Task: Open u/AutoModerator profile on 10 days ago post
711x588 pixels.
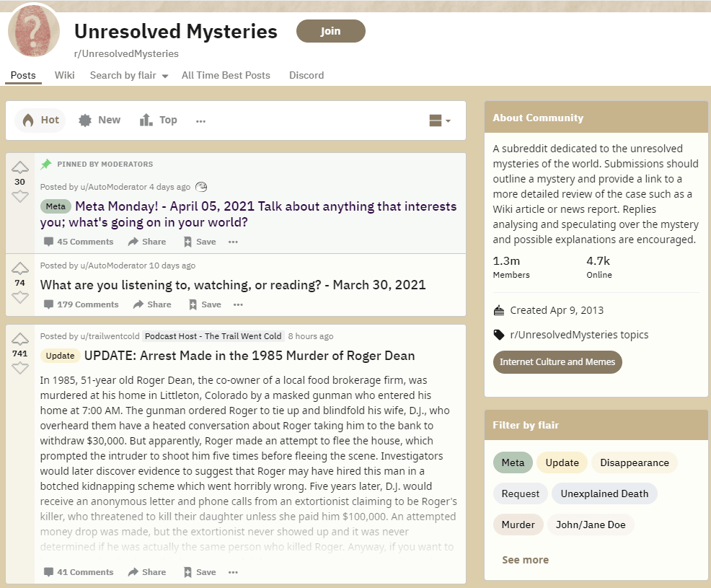Action: [113, 266]
